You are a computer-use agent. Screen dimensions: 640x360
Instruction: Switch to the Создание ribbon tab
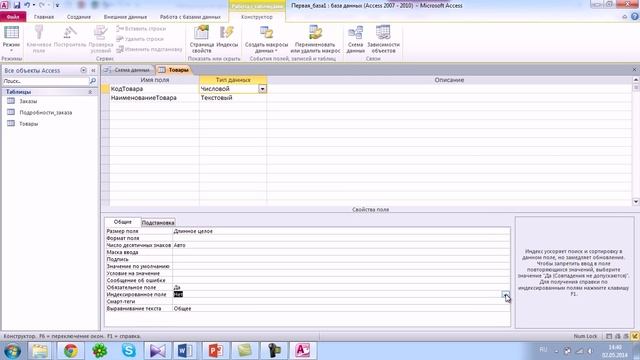pos(79,17)
